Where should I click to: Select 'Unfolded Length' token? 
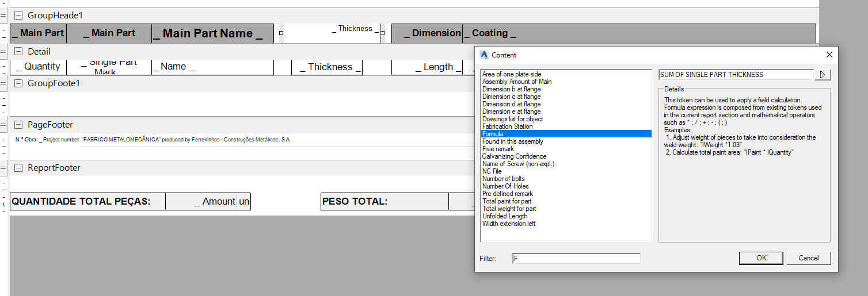pos(505,216)
